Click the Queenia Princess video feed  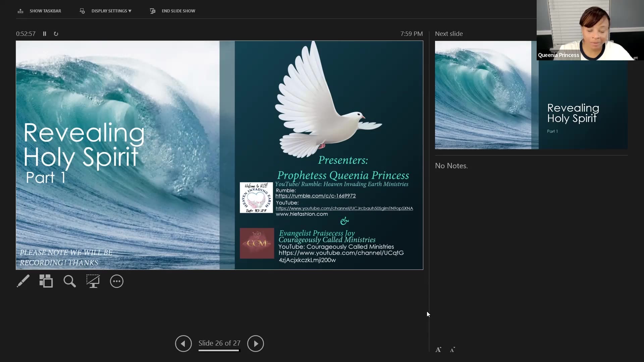[590, 30]
